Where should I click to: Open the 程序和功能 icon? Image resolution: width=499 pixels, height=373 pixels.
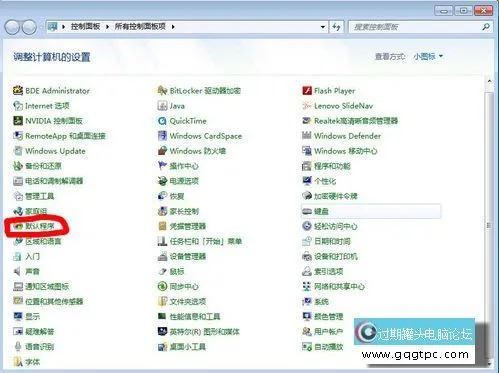(x=307, y=166)
